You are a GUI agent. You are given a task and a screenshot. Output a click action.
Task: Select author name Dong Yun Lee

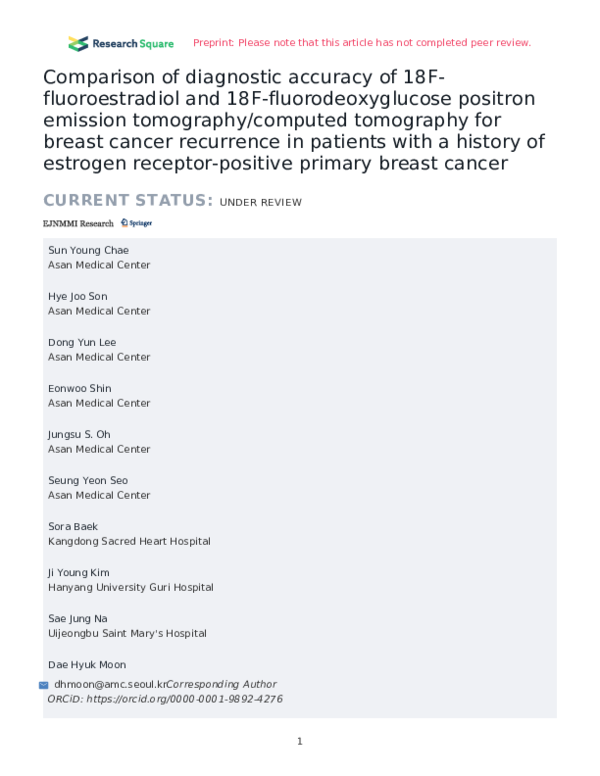coord(82,343)
